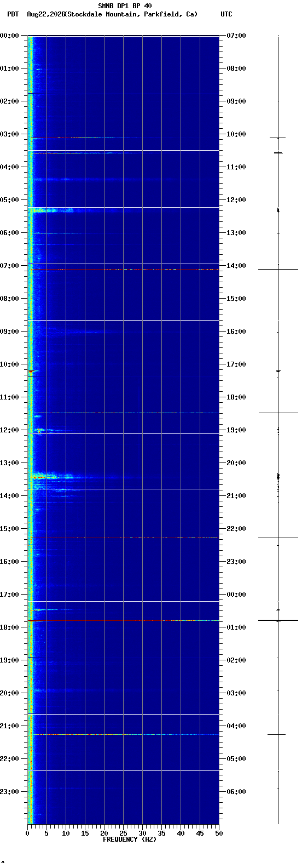Select the PDT axis label "23:00" on left
Image resolution: width=302 pixels, height=868 pixels.
pyautogui.click(x=9, y=792)
